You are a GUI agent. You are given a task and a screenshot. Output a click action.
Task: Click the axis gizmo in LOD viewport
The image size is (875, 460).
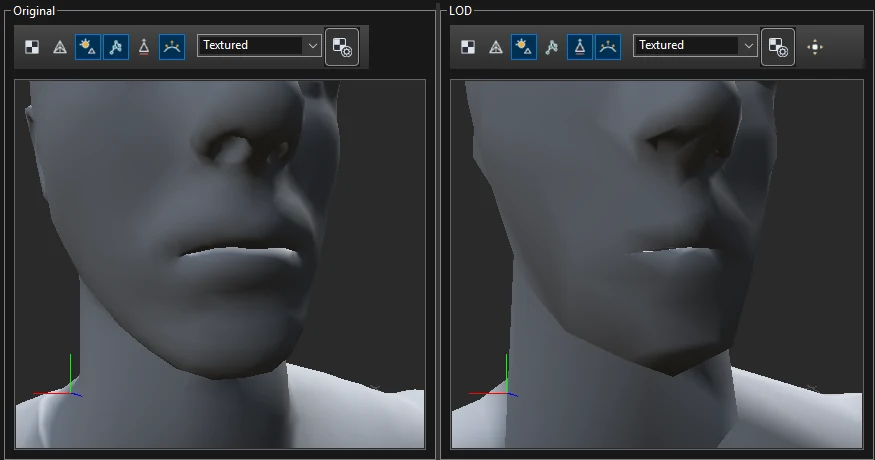(x=494, y=376)
